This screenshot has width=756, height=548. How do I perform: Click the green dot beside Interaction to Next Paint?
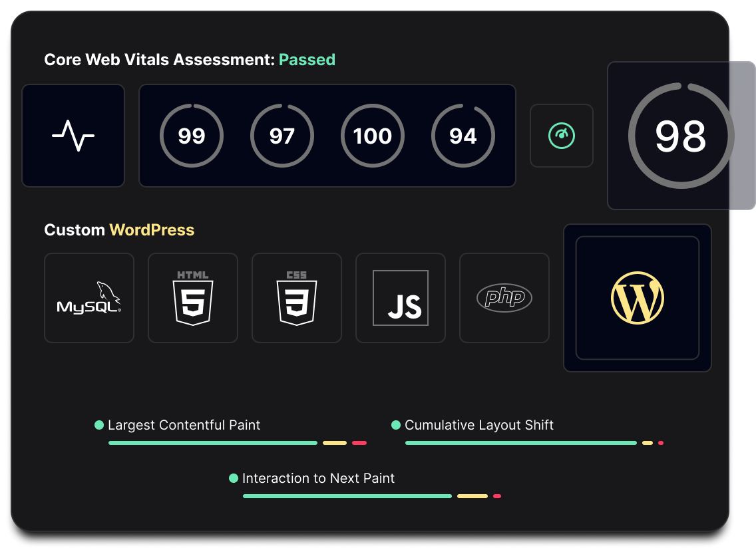tap(234, 478)
